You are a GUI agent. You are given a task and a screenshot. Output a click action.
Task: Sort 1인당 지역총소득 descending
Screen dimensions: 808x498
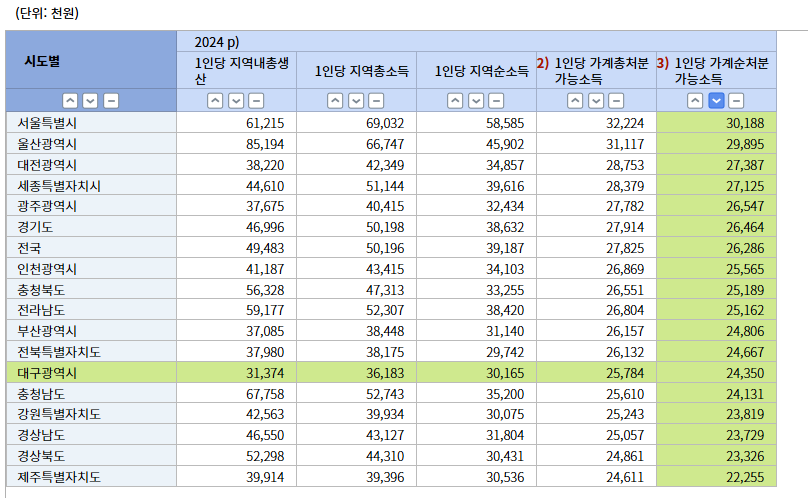tap(356, 100)
